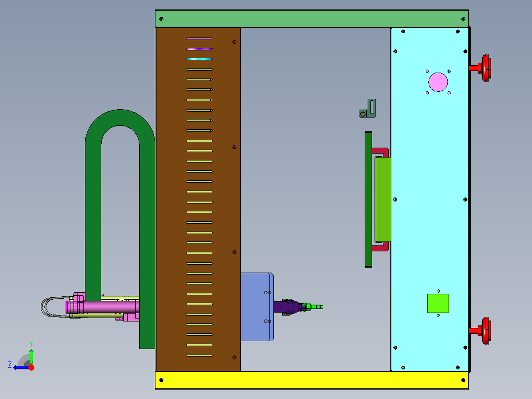Pick the right screw on yellow bottom bar
Viewport: 532px width, 399px height.
[x=463, y=380]
